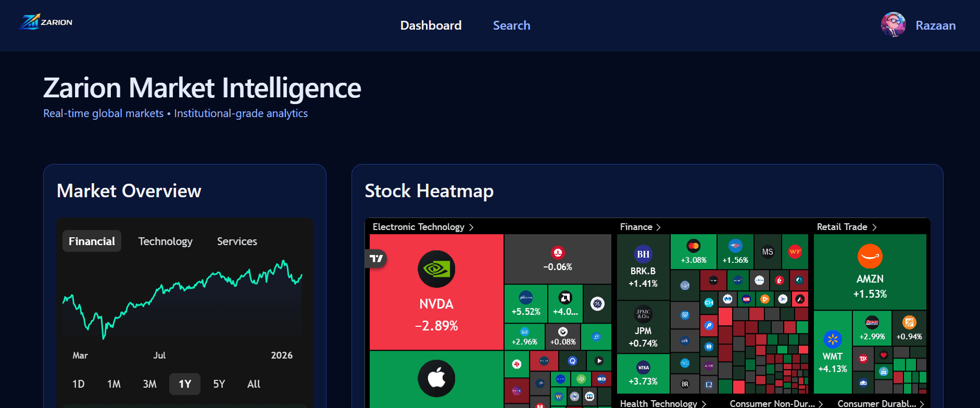
Task: Click the Market Overview line chart
Action: click(182, 299)
